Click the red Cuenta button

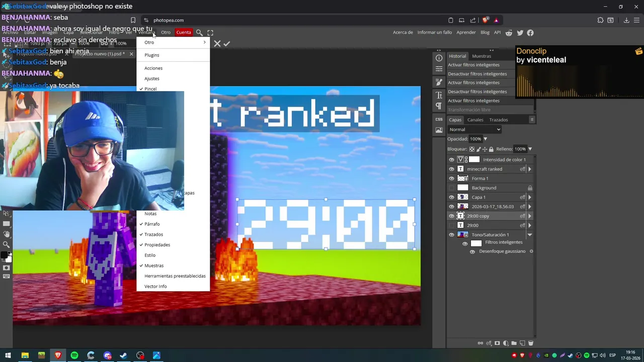[184, 32]
